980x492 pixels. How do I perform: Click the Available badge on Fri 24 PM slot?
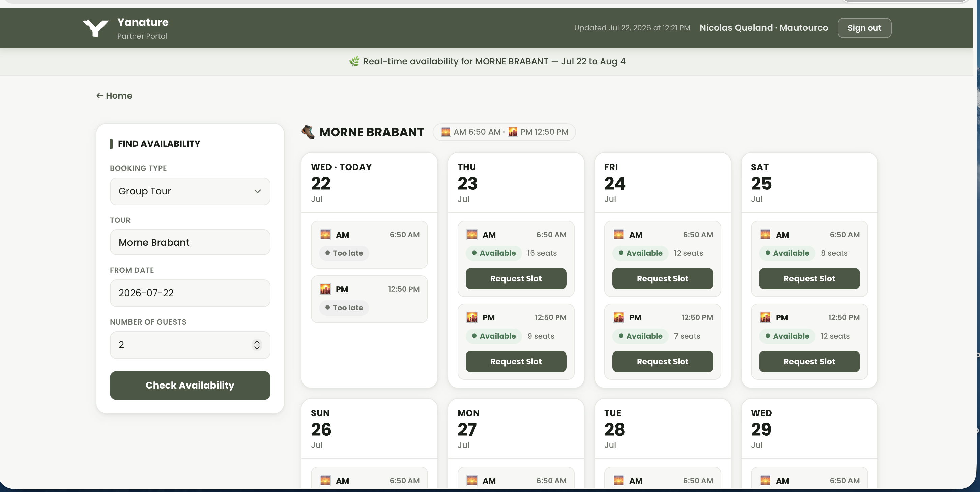click(x=640, y=336)
